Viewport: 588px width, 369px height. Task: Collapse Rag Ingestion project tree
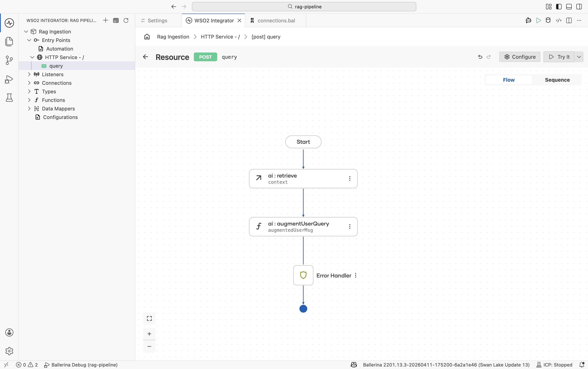tap(26, 32)
